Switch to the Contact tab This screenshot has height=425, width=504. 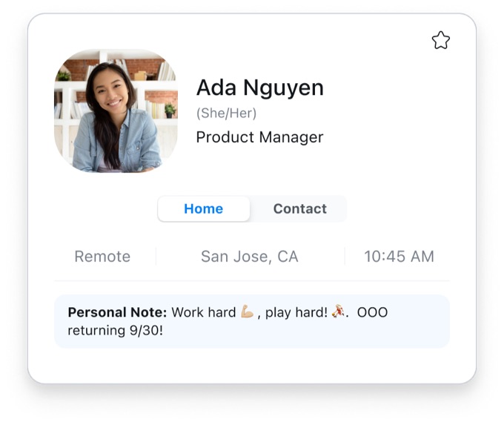[x=299, y=209]
